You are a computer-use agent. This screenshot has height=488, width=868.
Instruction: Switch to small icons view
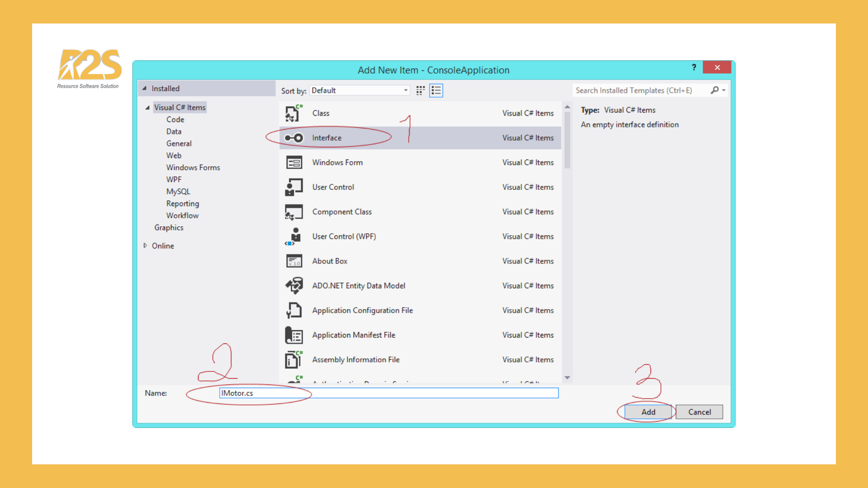420,90
